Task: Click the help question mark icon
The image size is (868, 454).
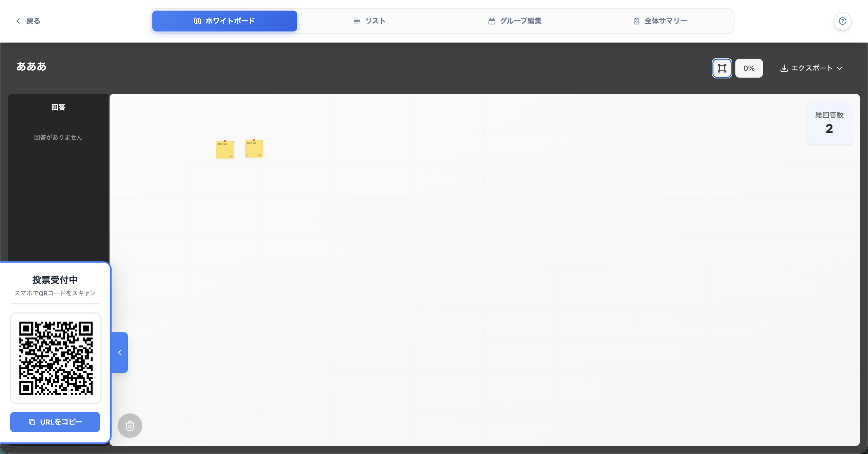Action: click(x=842, y=21)
